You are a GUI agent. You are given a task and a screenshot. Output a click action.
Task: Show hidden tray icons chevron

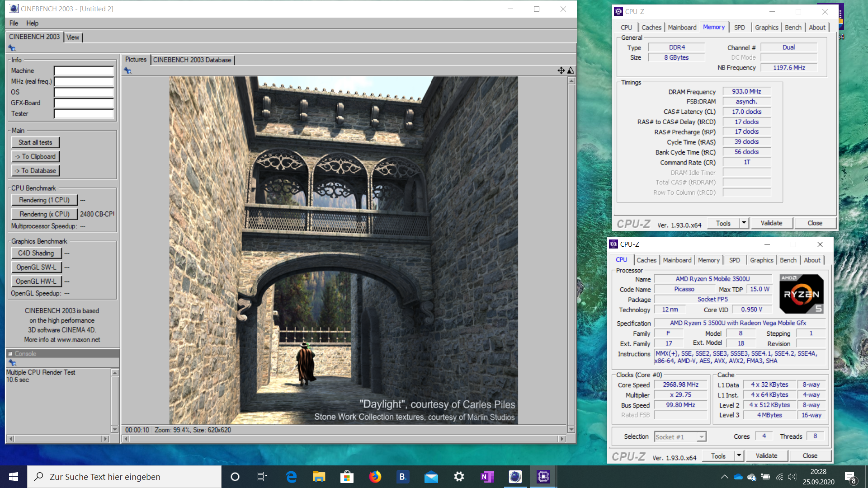tap(724, 477)
